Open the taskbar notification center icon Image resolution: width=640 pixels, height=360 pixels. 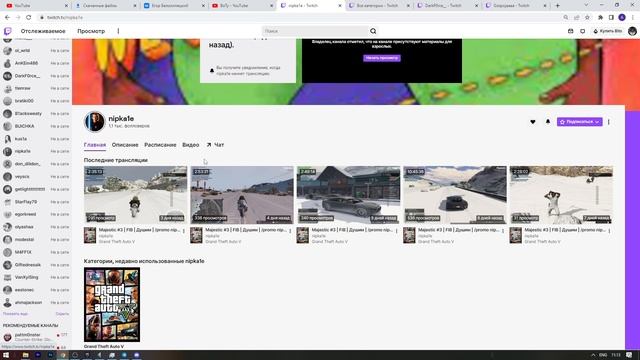coord(629,355)
